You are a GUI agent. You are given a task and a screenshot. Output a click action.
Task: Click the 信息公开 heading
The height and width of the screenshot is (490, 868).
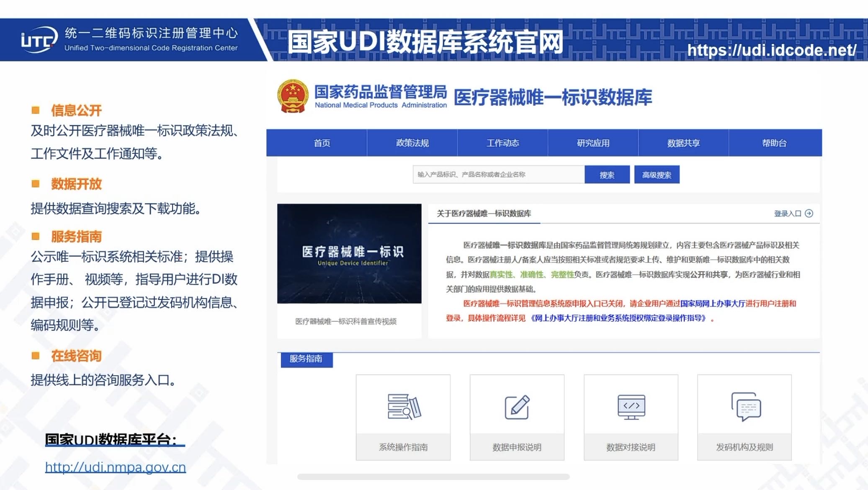pos(77,110)
